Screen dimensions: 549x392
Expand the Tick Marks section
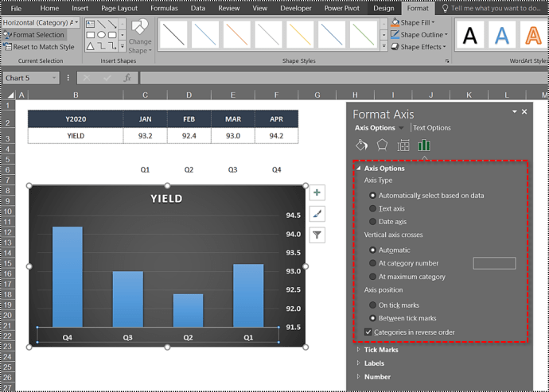381,350
